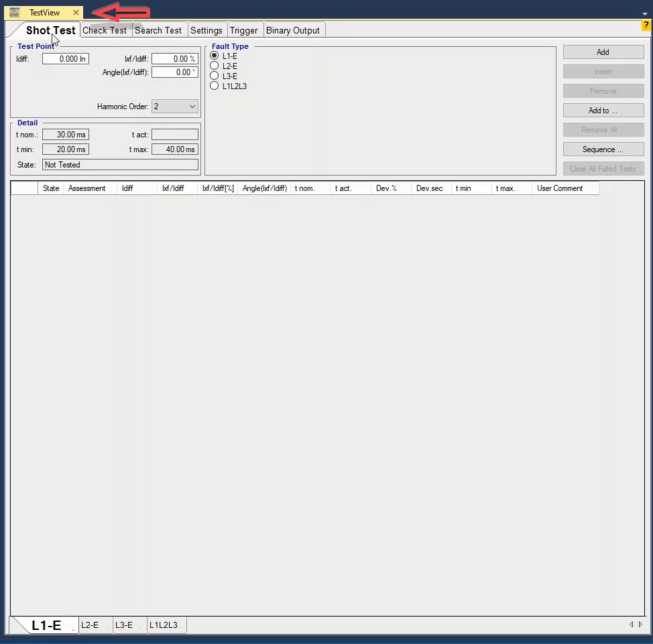This screenshot has height=644, width=653.
Task: Click the Add to ... button
Action: pyautogui.click(x=603, y=111)
